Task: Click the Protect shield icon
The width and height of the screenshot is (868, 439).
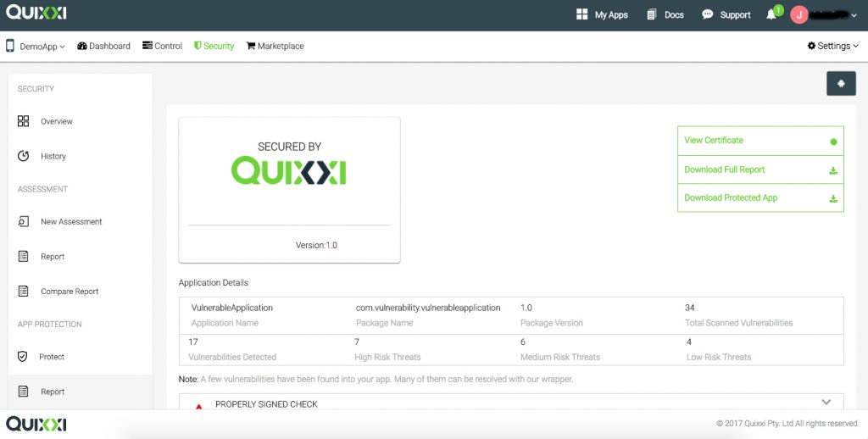Action: (x=22, y=357)
